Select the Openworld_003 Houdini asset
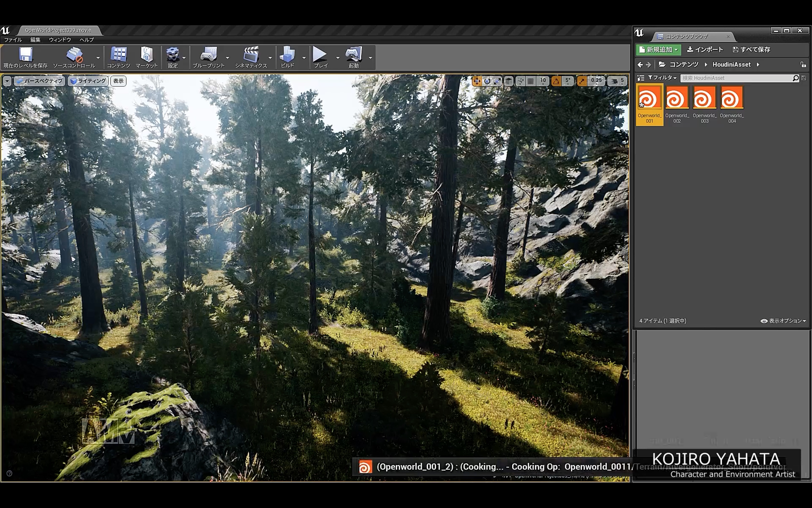 tap(705, 105)
